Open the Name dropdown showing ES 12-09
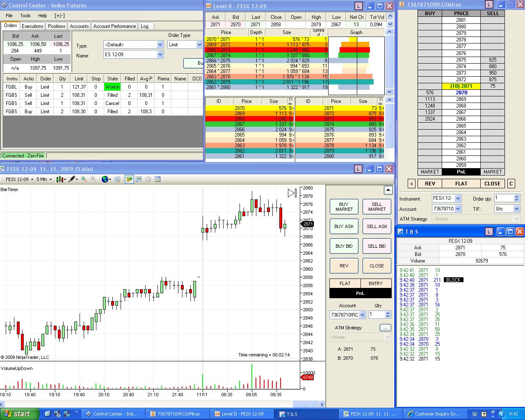Viewport: 525px width, 420px height. [x=160, y=55]
